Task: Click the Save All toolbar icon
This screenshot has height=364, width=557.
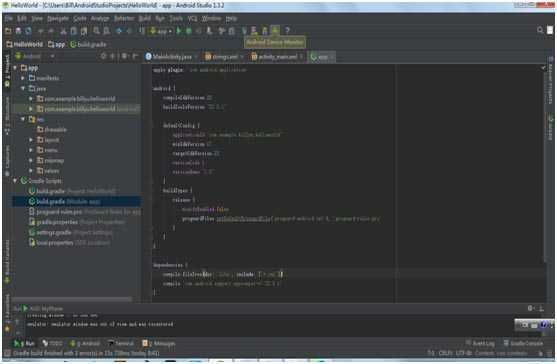Action: point(18,31)
